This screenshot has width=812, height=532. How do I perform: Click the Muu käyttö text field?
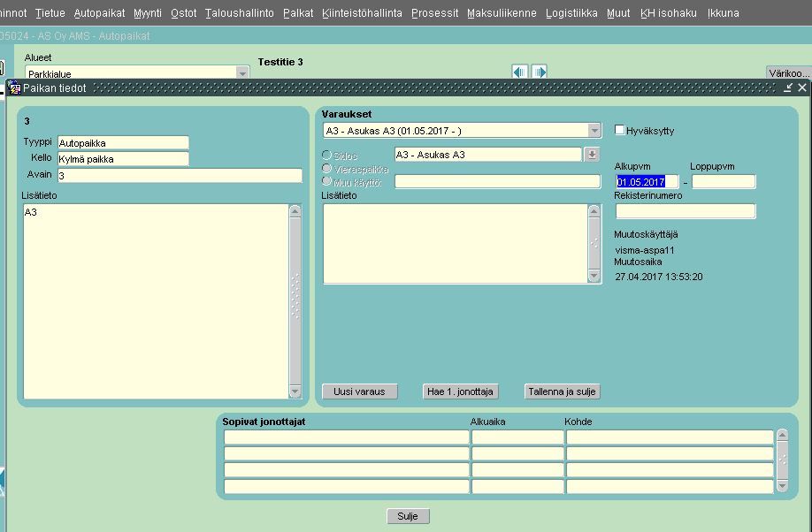pyautogui.click(x=498, y=181)
